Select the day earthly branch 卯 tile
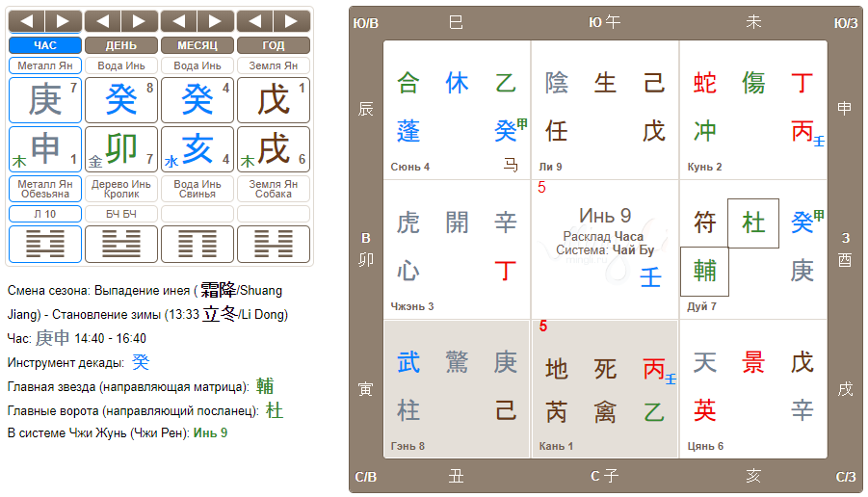The width and height of the screenshot is (868, 497). (121, 148)
